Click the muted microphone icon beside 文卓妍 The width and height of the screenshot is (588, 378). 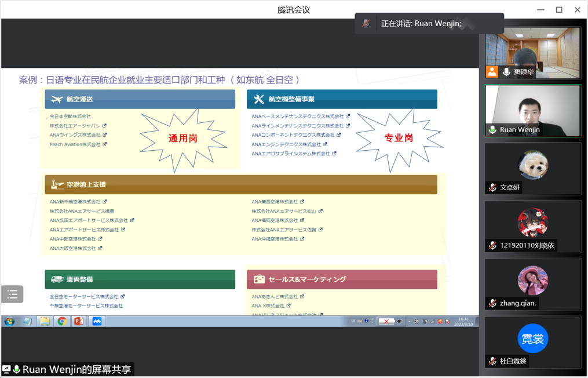[x=493, y=188]
